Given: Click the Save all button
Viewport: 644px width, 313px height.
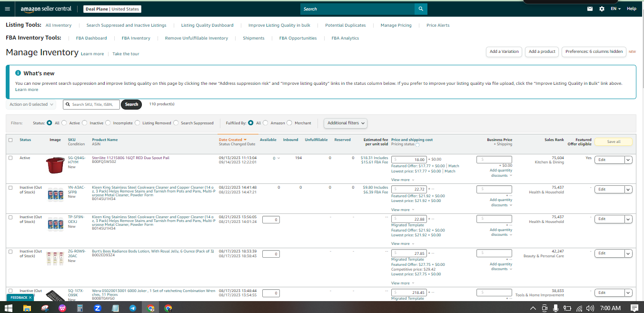Looking at the screenshot, I should point(614,141).
